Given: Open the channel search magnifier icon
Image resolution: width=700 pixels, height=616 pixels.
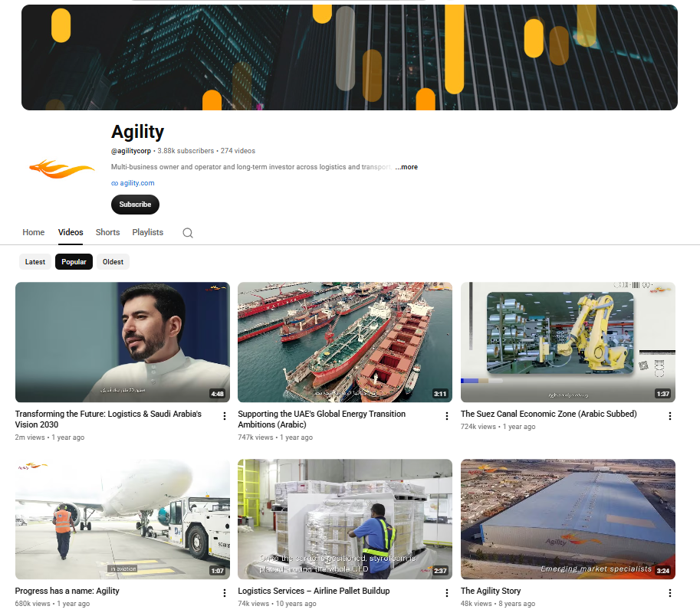Looking at the screenshot, I should 188,233.
